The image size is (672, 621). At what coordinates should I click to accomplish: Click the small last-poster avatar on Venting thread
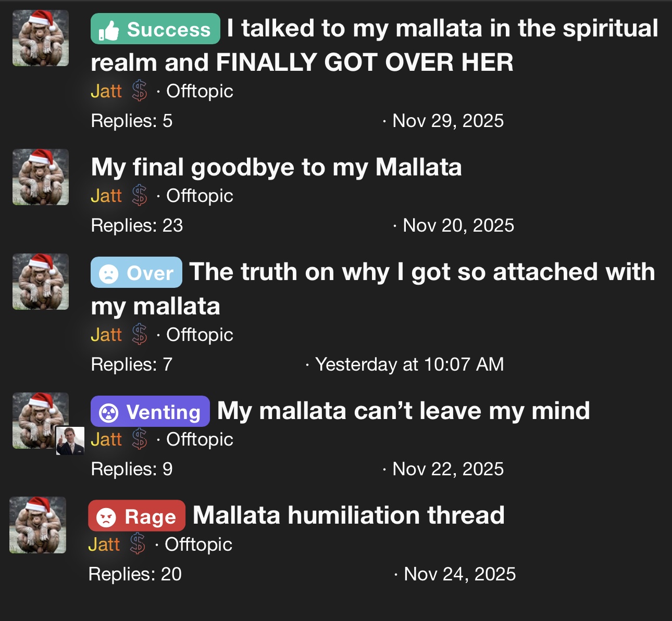click(x=70, y=440)
